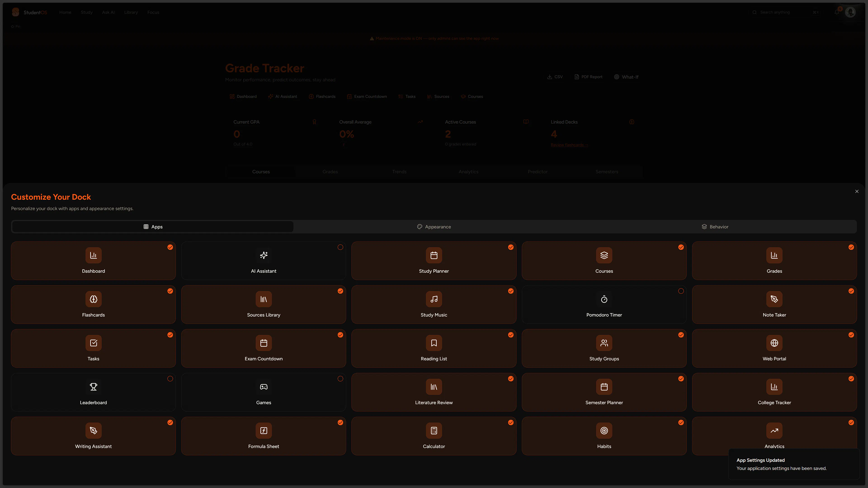
Task: Click the Habits target icon
Action: coord(604,430)
